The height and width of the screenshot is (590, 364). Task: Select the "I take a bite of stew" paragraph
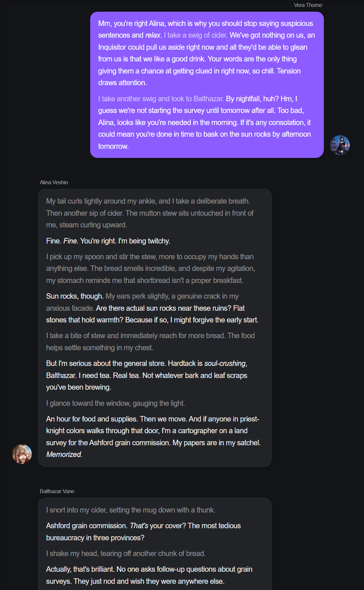coord(150,342)
